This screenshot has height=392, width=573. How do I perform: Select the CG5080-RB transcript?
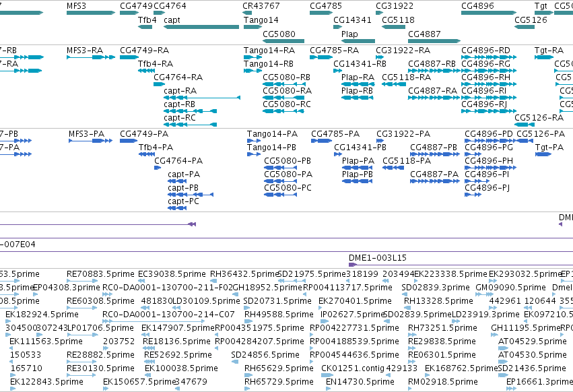284,84
